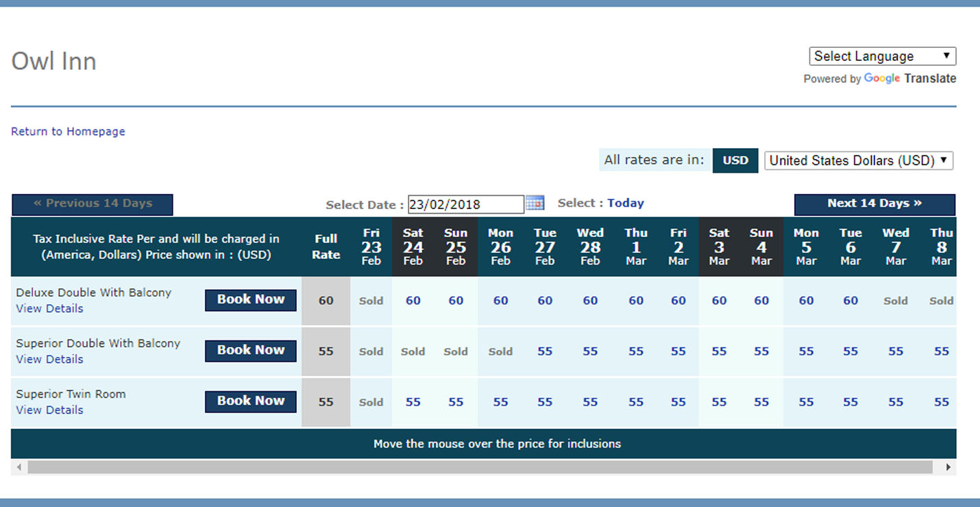Image resolution: width=980 pixels, height=507 pixels.
Task: Select Deluxe Double rate for Sat 24 Feb
Action: [413, 301]
